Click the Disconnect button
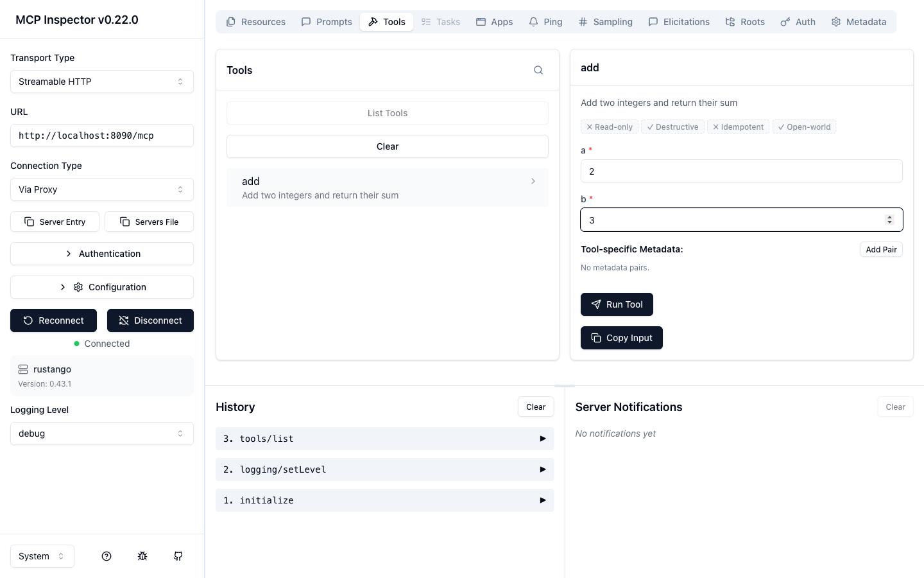 click(150, 320)
